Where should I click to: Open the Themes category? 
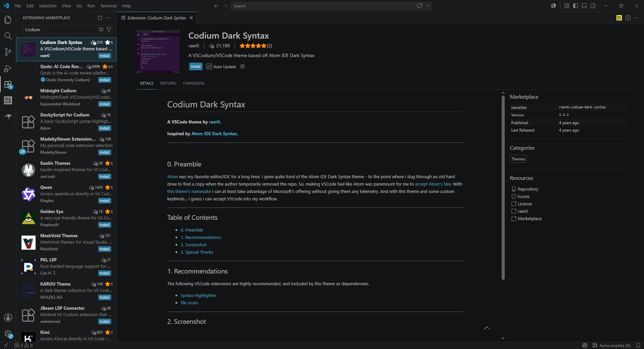click(x=518, y=159)
